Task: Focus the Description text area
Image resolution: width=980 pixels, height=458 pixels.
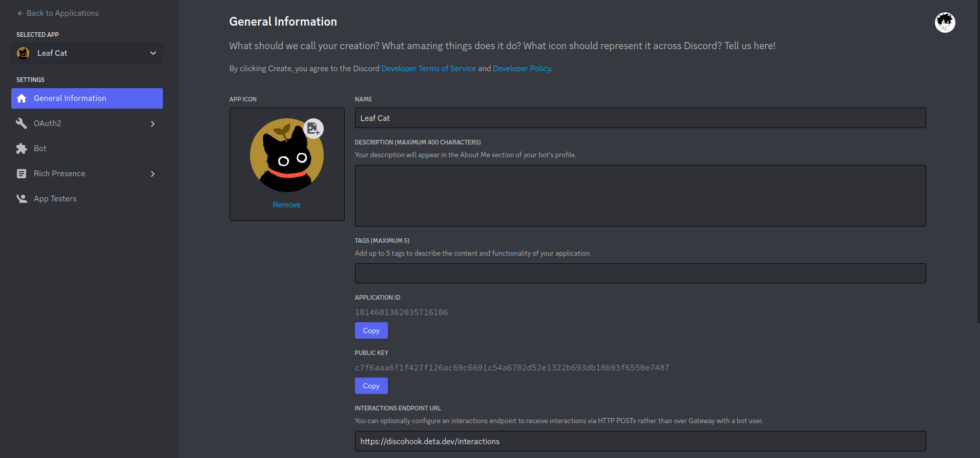Action: [640, 196]
